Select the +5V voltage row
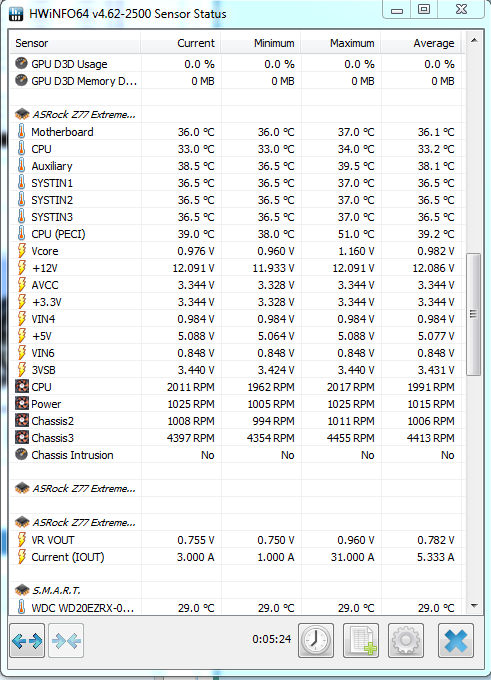The image size is (491, 680). coord(237,336)
